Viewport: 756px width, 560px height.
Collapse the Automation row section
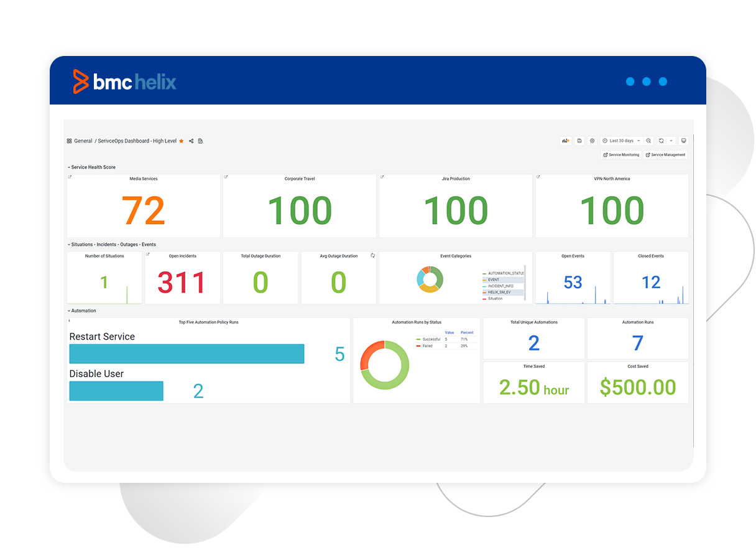point(69,311)
